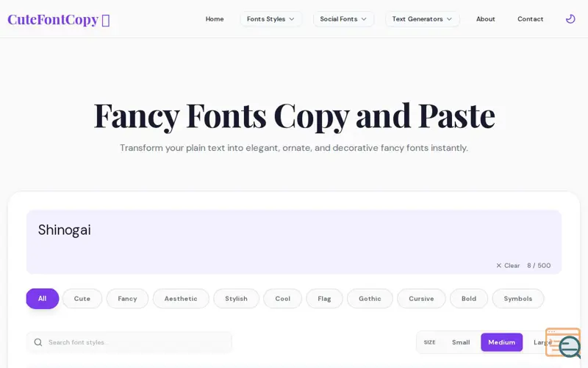The image size is (588, 368).
Task: Focus the Search font styles field
Action: (129, 342)
